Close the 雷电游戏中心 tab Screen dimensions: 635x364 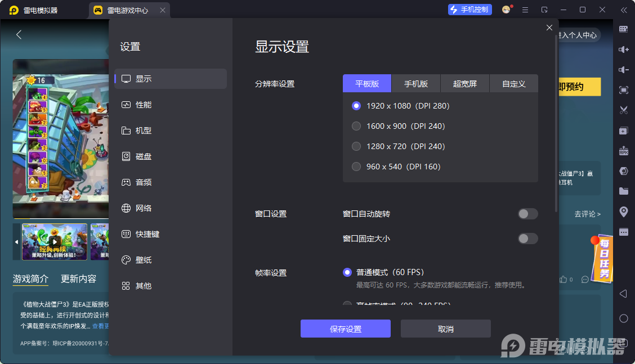(162, 10)
